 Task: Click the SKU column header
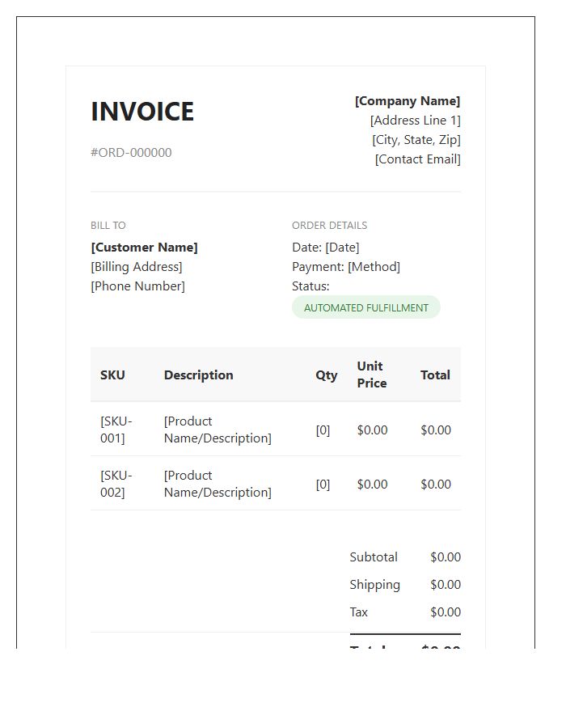tap(112, 375)
